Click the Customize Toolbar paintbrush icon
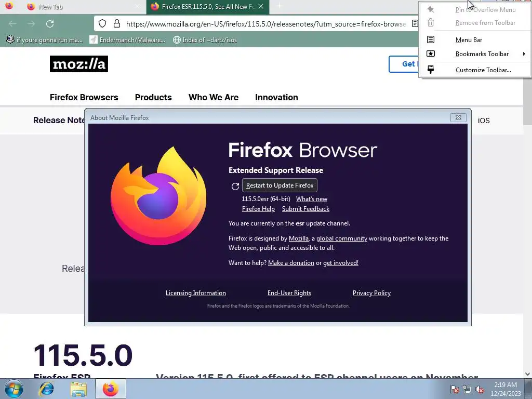This screenshot has height=399, width=532. pyautogui.click(x=431, y=70)
